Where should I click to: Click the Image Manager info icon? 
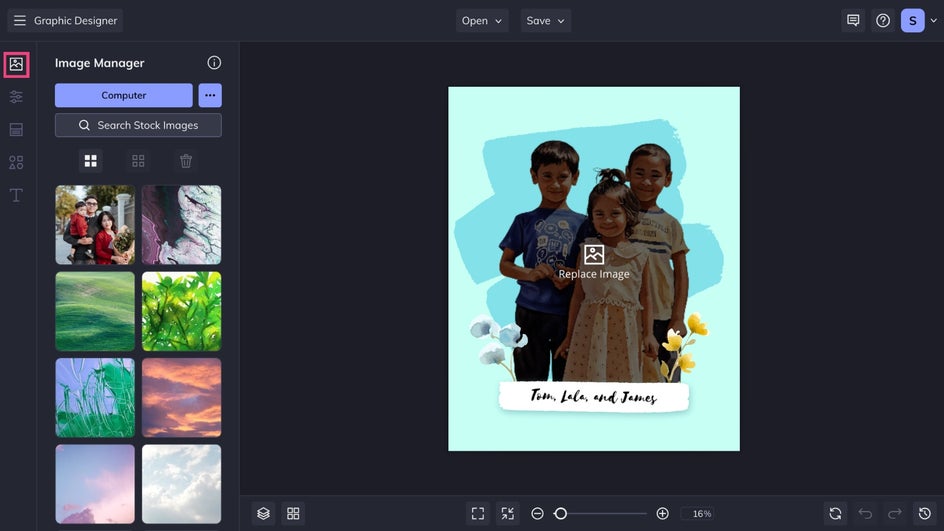pyautogui.click(x=214, y=63)
